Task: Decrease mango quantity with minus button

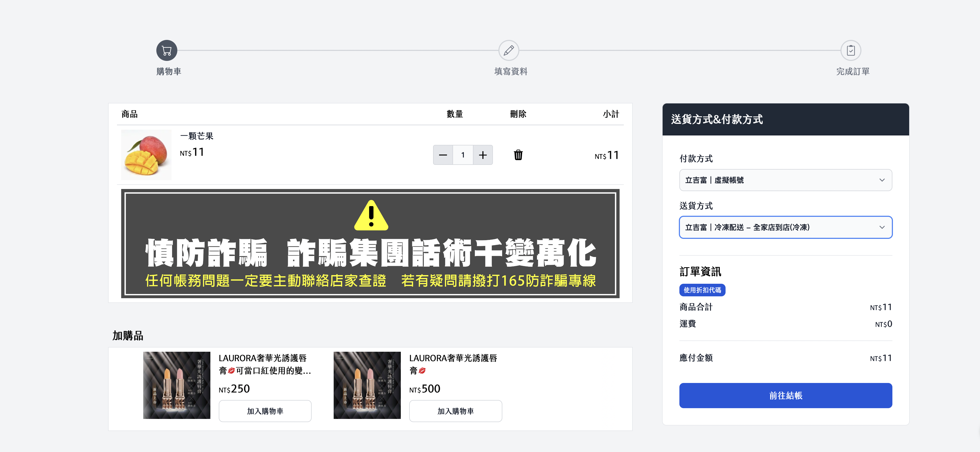Action: tap(443, 155)
